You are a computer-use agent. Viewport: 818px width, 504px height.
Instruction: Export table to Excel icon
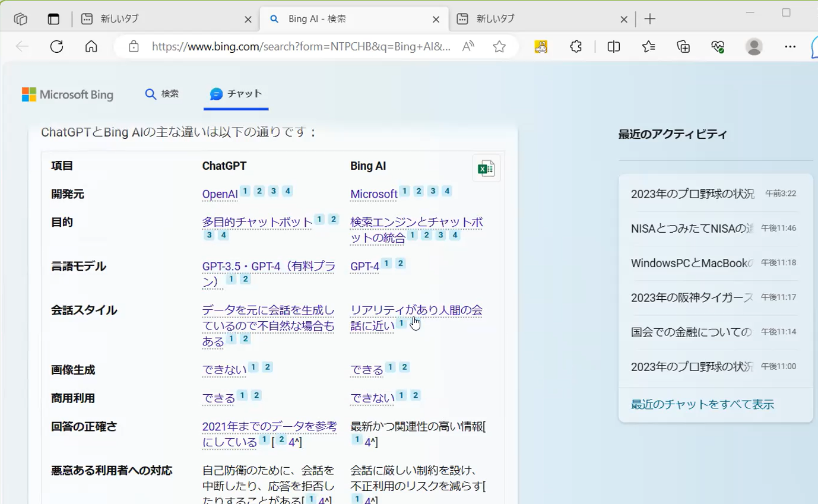click(486, 169)
